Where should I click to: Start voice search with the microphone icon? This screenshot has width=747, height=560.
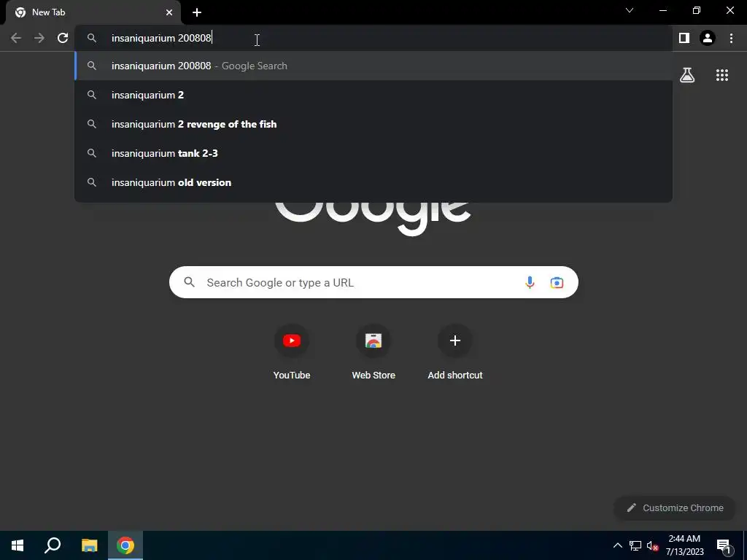pyautogui.click(x=530, y=282)
